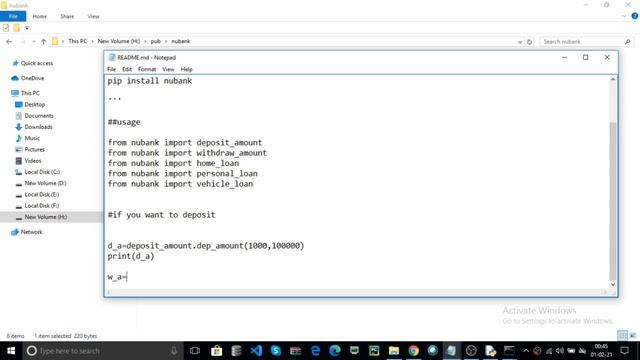The width and height of the screenshot is (640, 360).
Task: Open Customize Quick Access Toolbar dropdown
Action: pyautogui.click(x=27, y=28)
